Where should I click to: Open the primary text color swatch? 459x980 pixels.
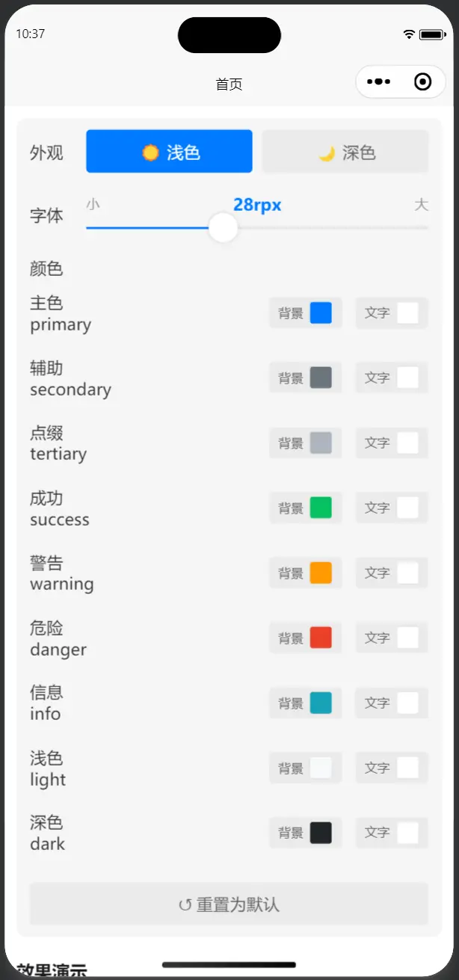407,313
